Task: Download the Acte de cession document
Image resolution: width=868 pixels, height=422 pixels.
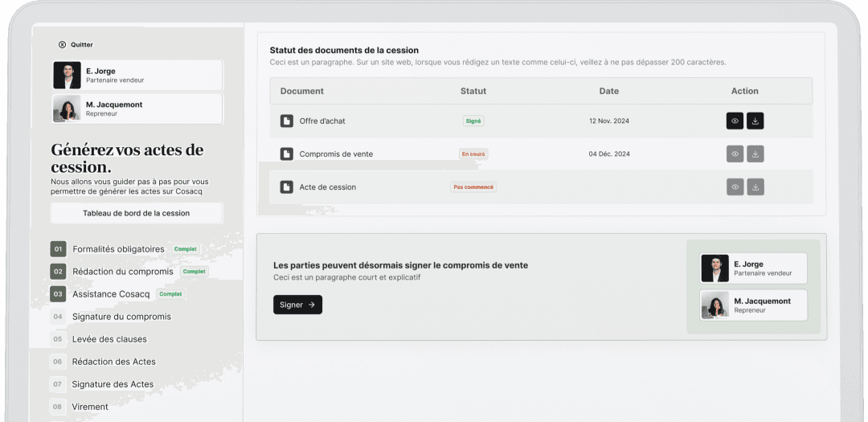Action: click(x=755, y=187)
